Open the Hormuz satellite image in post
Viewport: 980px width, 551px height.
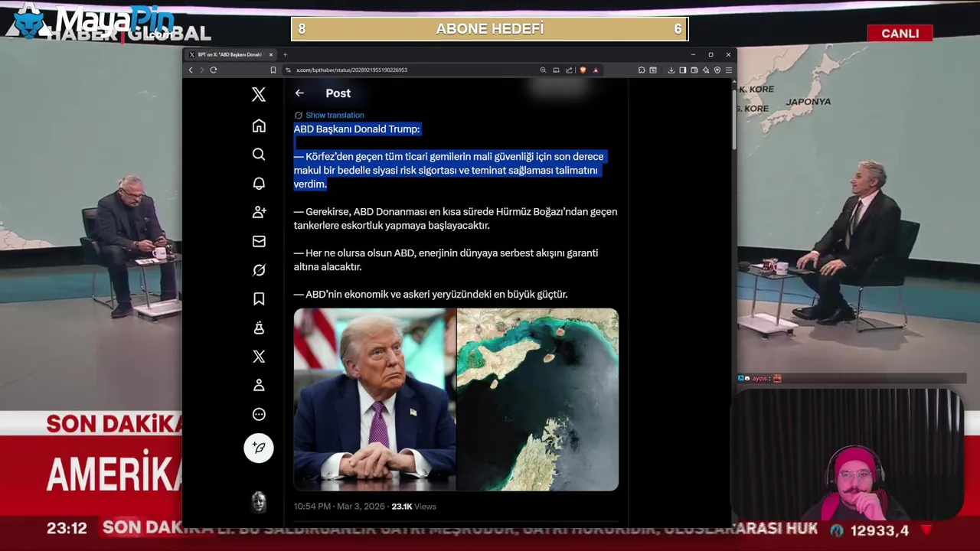point(537,399)
